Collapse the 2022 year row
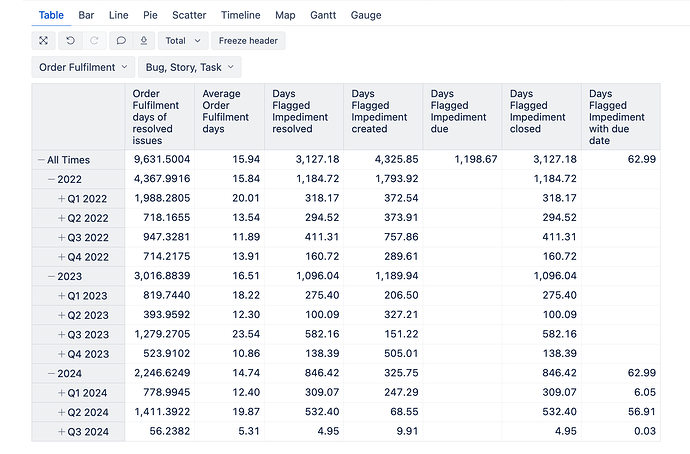This screenshot has height=454, width=690. tap(51, 179)
